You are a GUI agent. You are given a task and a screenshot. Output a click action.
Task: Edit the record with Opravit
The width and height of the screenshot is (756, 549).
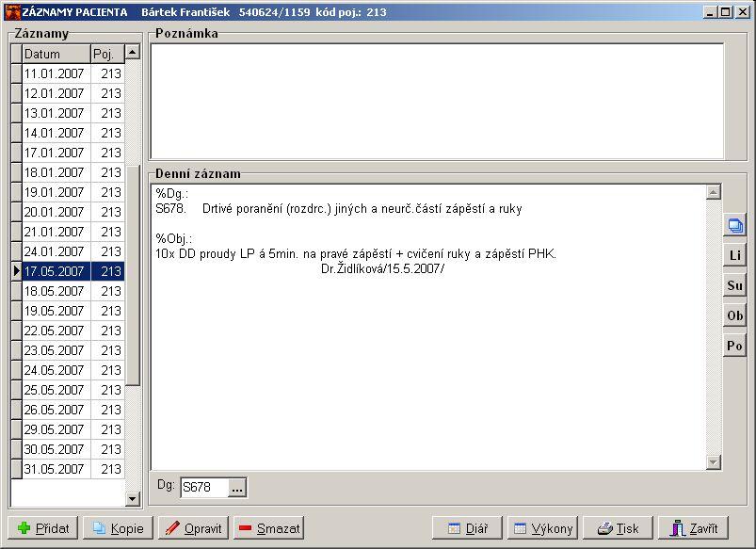click(x=193, y=528)
